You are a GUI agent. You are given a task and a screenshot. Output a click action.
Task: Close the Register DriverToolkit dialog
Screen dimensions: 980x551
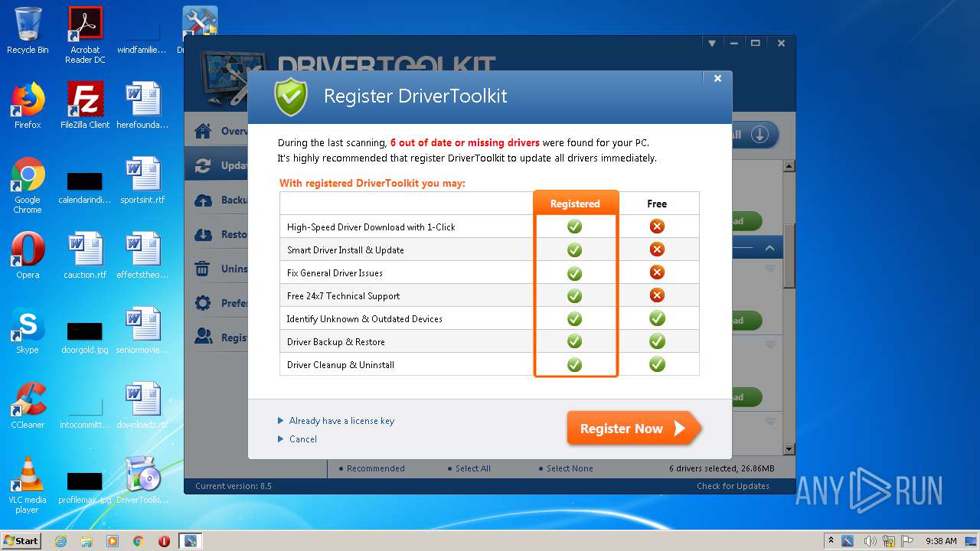click(x=717, y=78)
